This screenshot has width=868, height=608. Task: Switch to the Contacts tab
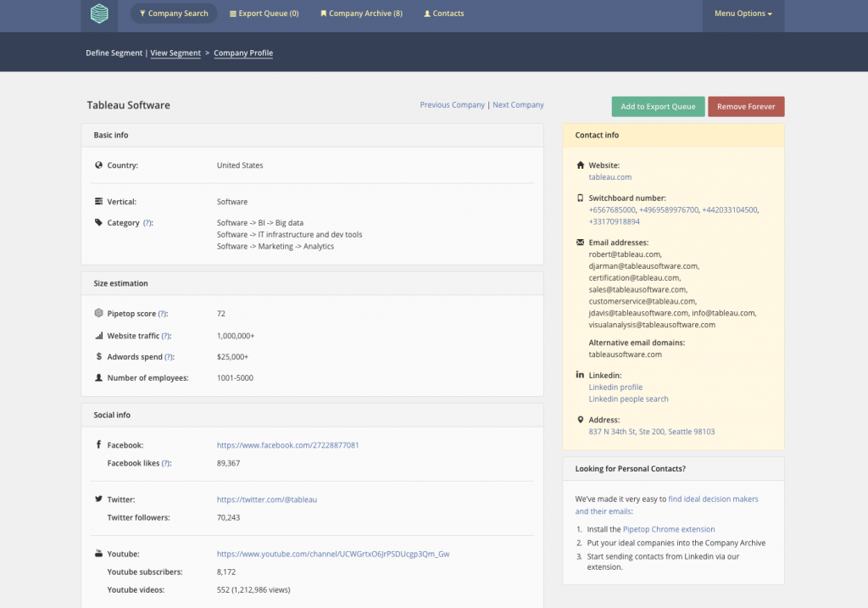point(444,14)
